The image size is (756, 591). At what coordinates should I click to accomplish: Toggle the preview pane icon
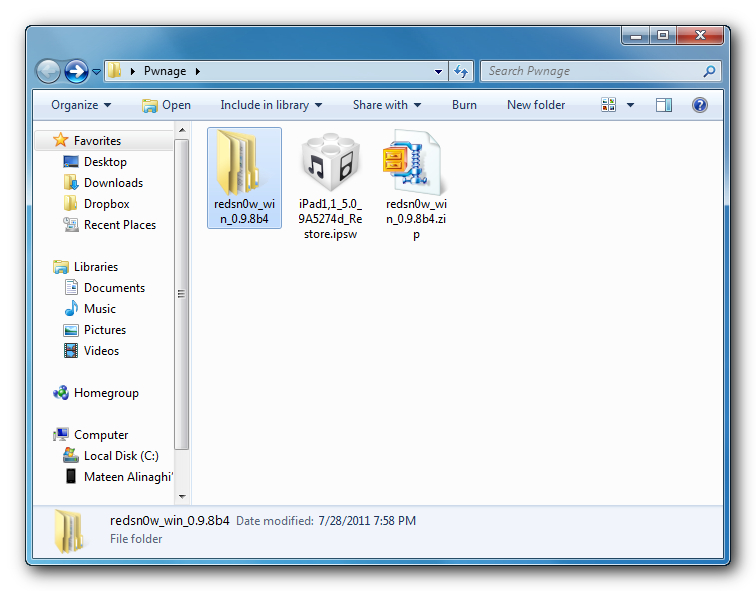pos(664,105)
